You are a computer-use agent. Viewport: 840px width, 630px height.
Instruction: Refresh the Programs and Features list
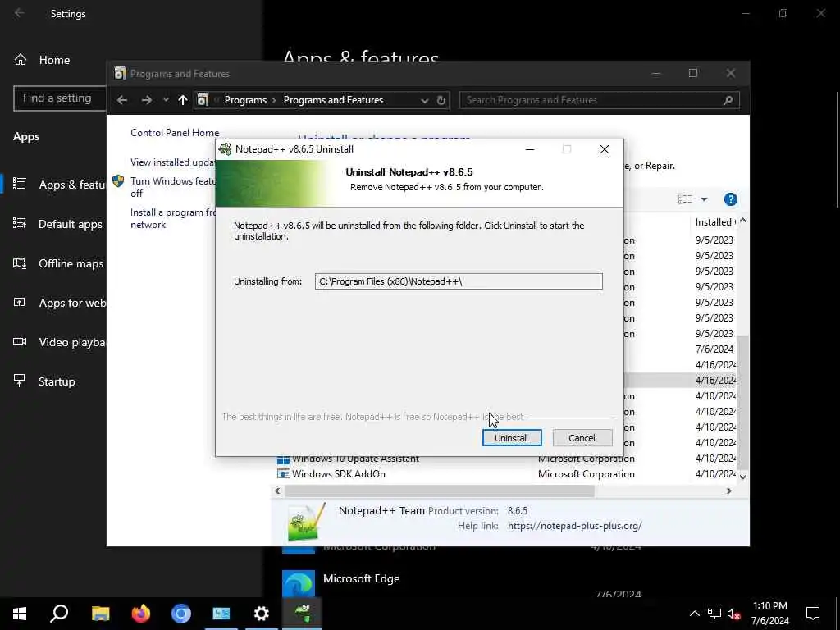pyautogui.click(x=441, y=100)
